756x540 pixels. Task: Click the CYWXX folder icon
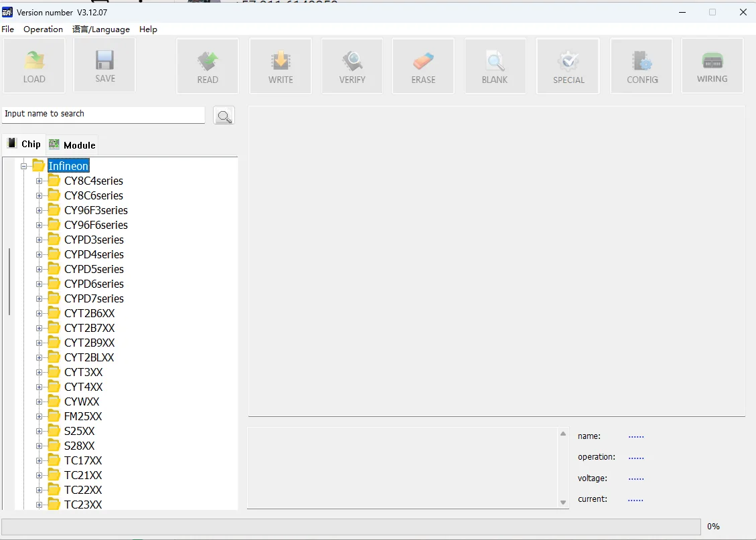tap(54, 401)
